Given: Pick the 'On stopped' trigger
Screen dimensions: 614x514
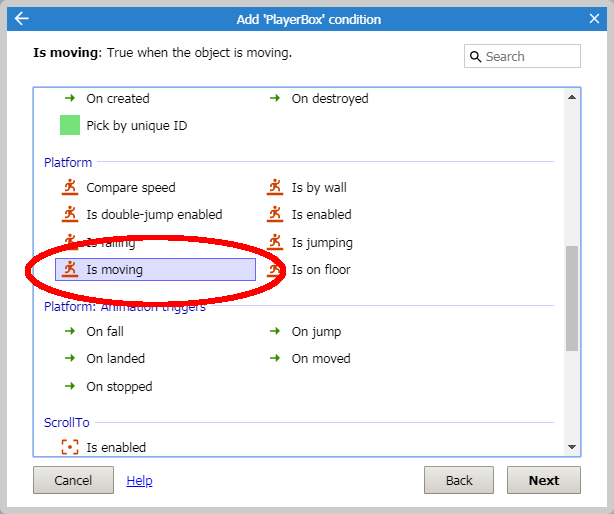Looking at the screenshot, I should 108,386.
